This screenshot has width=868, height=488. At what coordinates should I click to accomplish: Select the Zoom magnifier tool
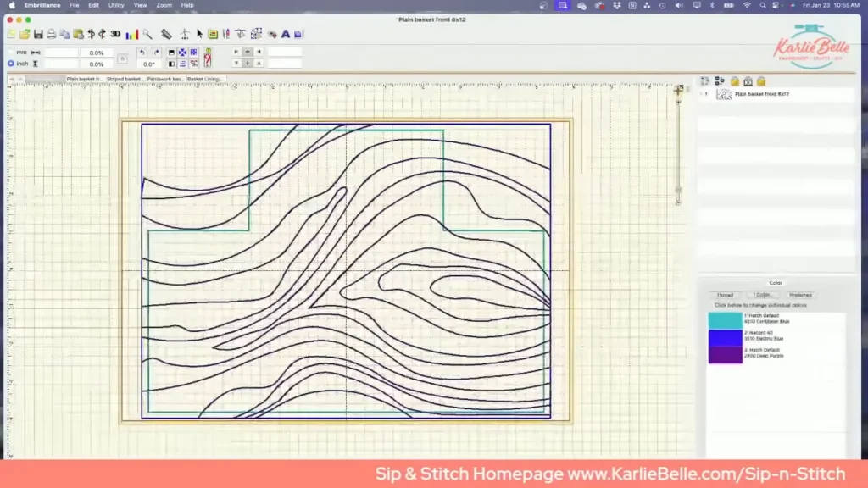(x=146, y=36)
